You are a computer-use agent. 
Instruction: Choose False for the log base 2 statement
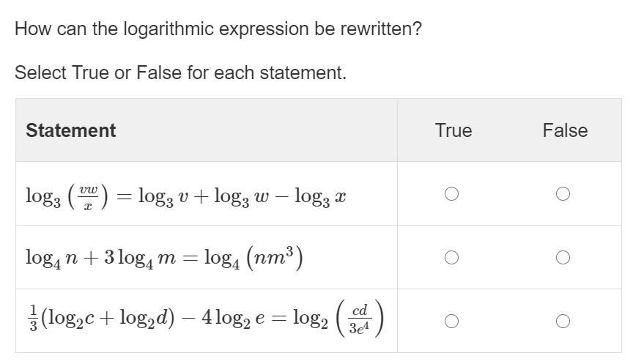pos(563,322)
